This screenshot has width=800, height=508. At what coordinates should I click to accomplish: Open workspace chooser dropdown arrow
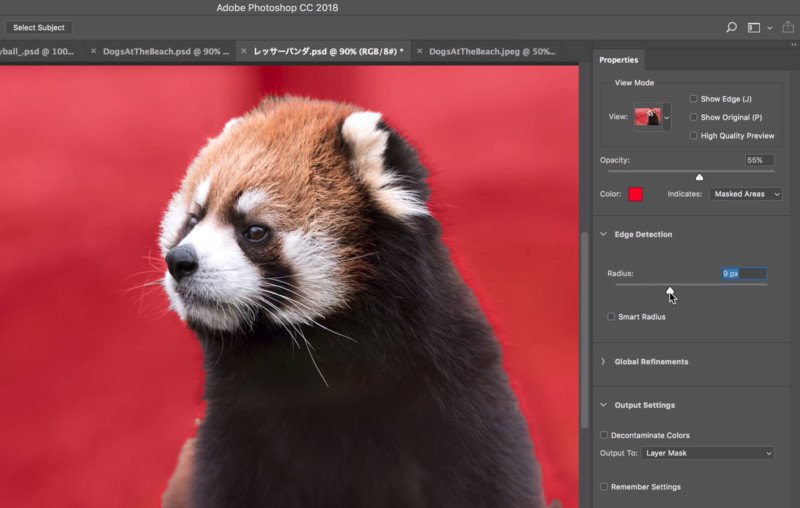click(x=769, y=28)
